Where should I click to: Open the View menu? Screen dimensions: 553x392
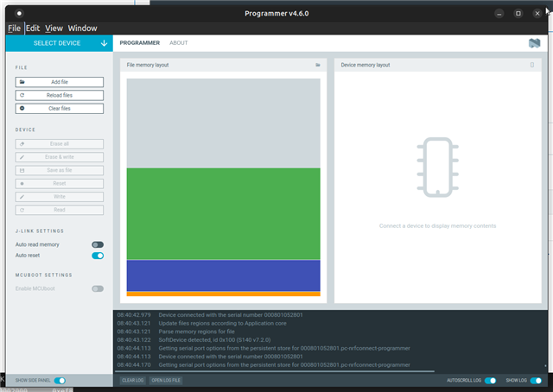tap(54, 28)
